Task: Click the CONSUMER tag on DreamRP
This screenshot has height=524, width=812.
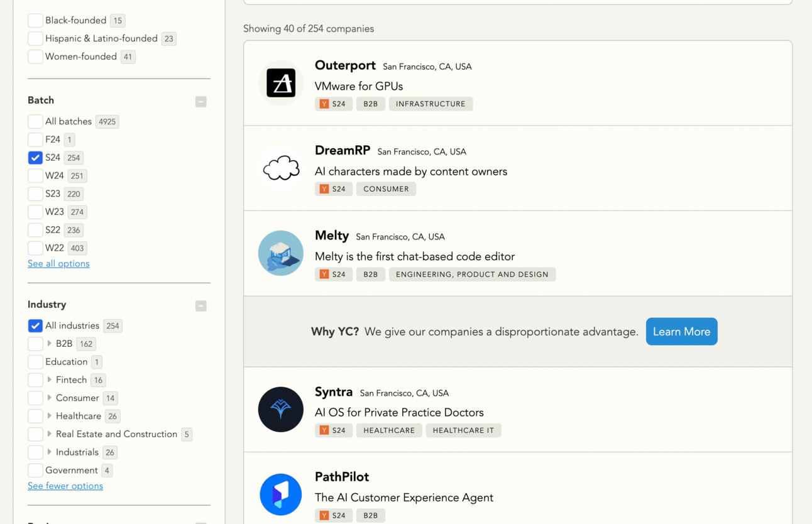Action: 386,188
